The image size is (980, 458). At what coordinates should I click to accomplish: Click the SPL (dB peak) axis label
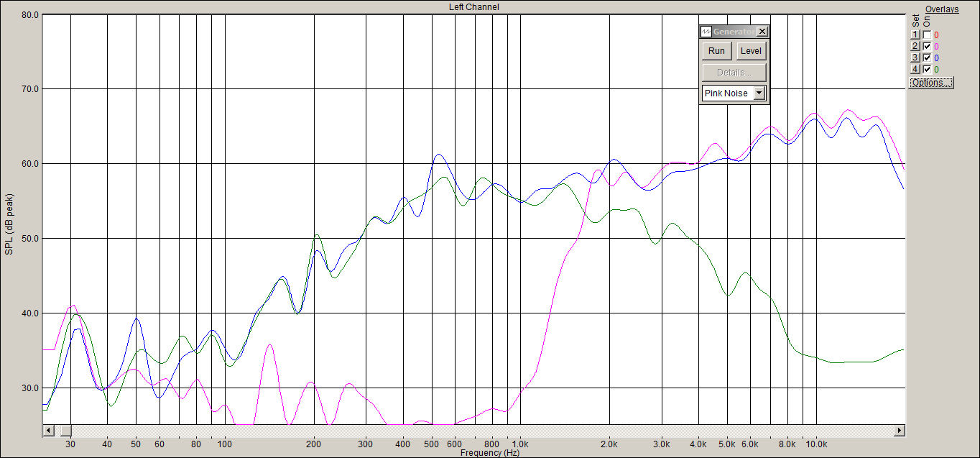(9, 224)
